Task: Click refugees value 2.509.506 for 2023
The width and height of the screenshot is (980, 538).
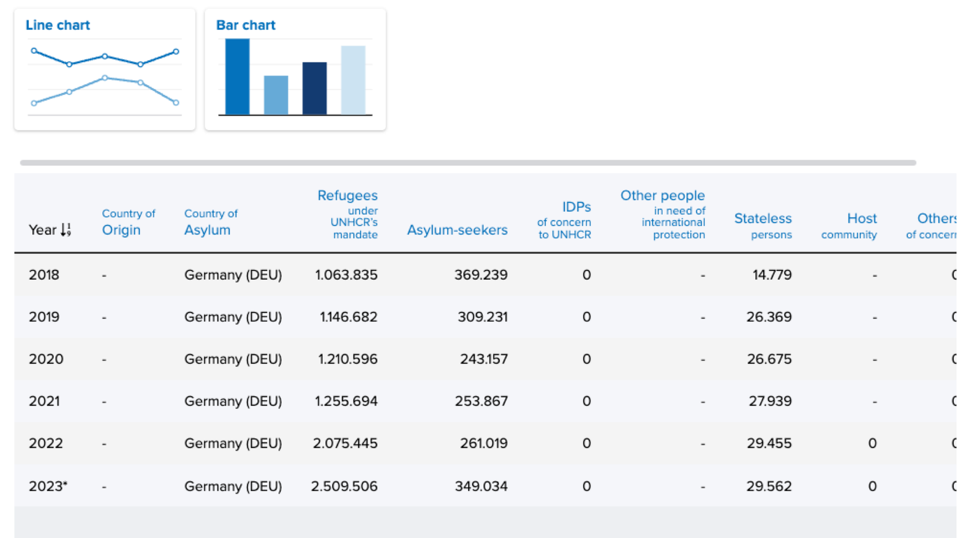Action: click(x=344, y=486)
